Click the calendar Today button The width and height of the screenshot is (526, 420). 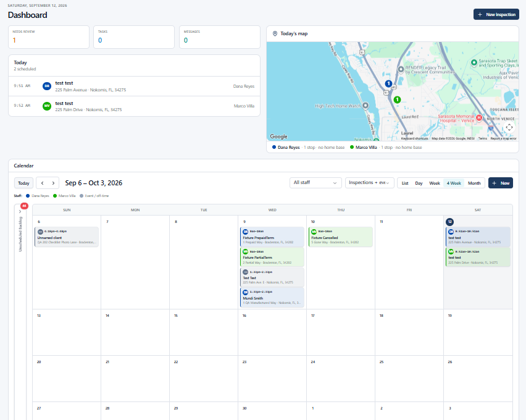pos(23,183)
